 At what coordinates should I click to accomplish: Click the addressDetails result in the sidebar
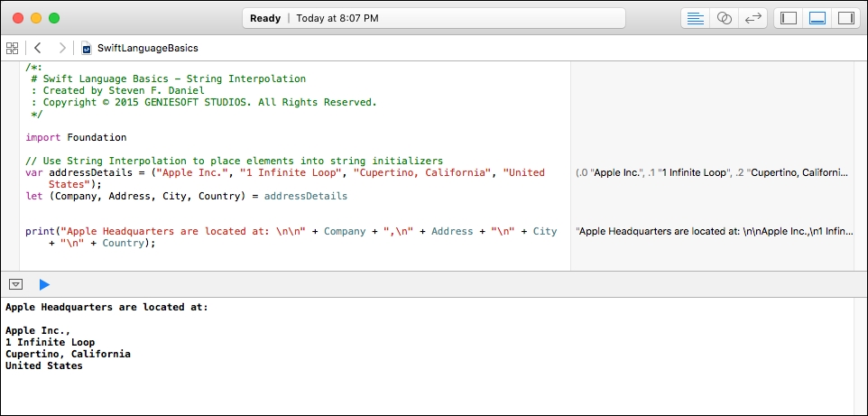tap(712, 173)
